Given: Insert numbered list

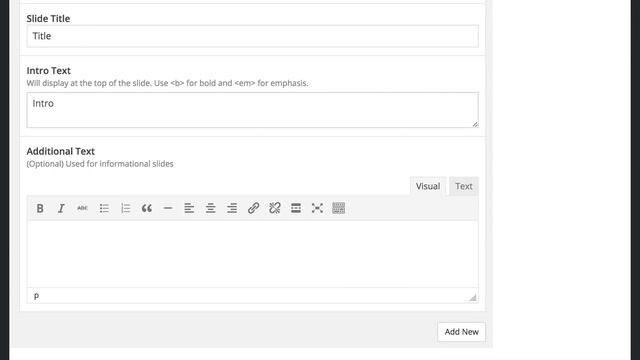Looking at the screenshot, I should 125,208.
